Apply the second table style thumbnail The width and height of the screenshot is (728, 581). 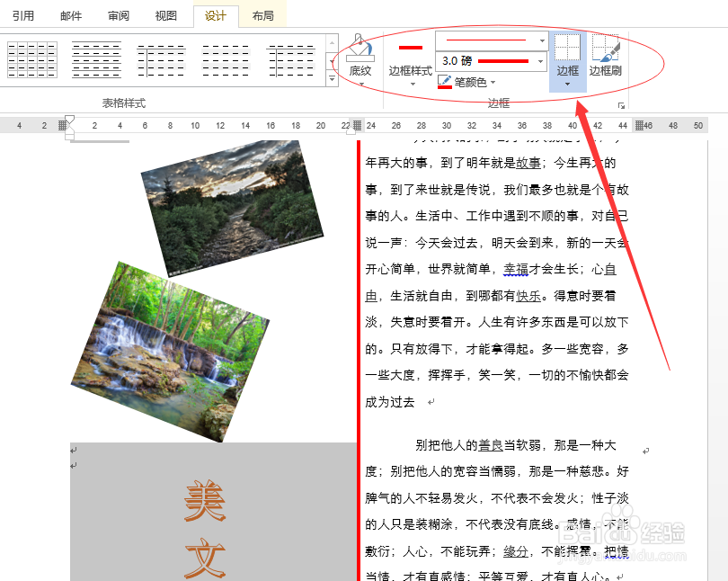(96, 59)
